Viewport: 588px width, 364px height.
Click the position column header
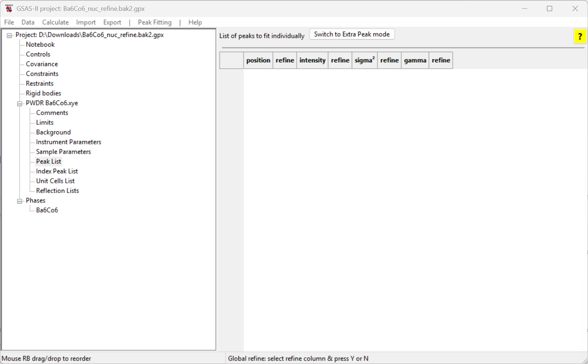(x=258, y=60)
